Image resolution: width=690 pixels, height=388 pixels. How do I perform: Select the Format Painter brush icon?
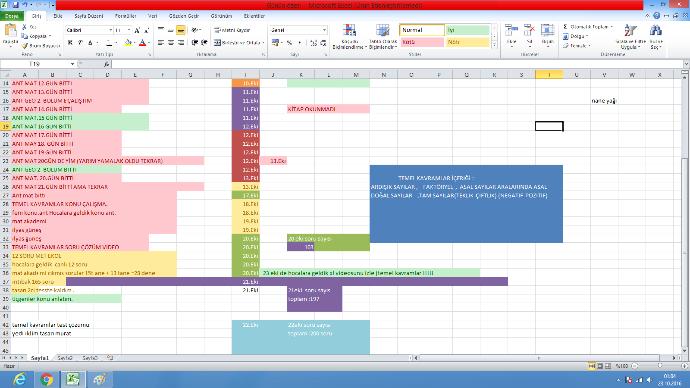tap(25, 45)
